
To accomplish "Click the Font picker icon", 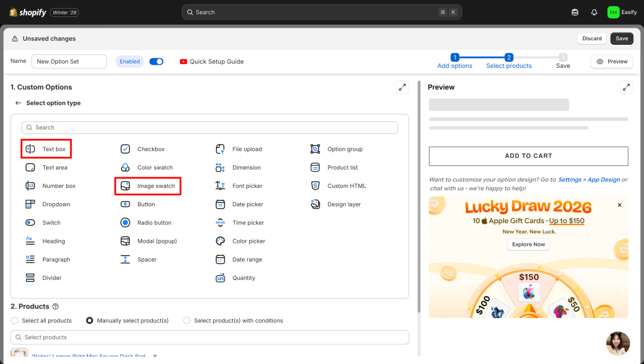I will coord(220,186).
